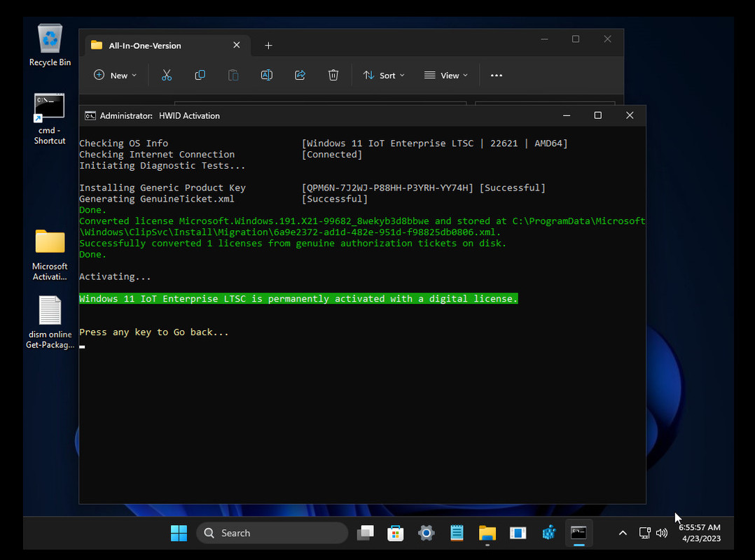Click the green 'permanently activated' message line
This screenshot has width=755, height=560.
pyautogui.click(x=298, y=299)
